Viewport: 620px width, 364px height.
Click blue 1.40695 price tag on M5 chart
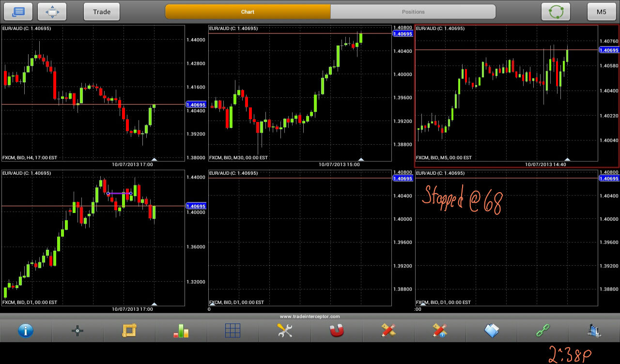point(609,50)
